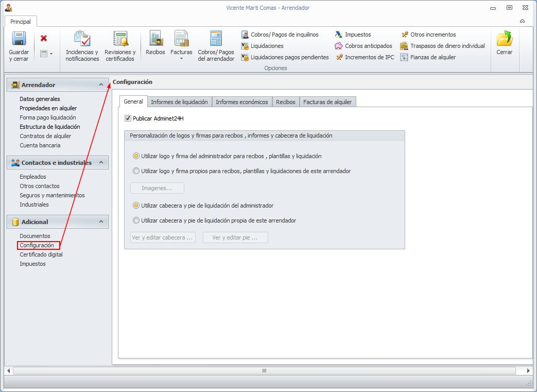Open Revisiones y certificados
Image resolution: width=537 pixels, height=392 pixels.
(x=120, y=46)
